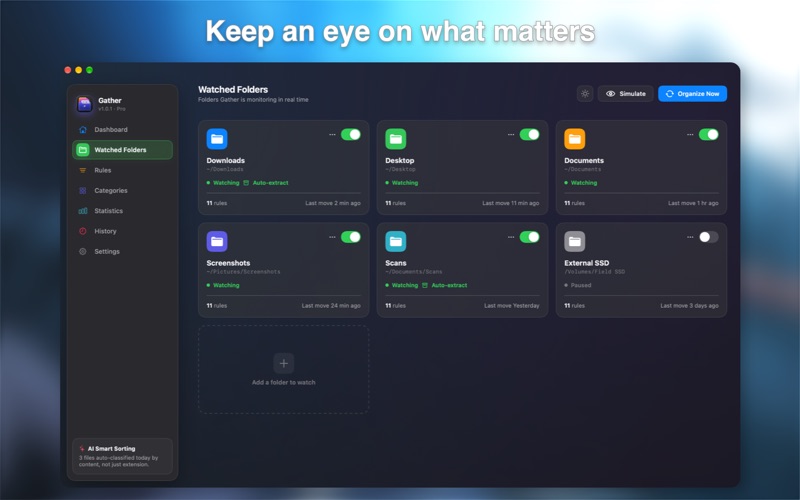Click the Settings gear icon in sidebar

tap(83, 252)
